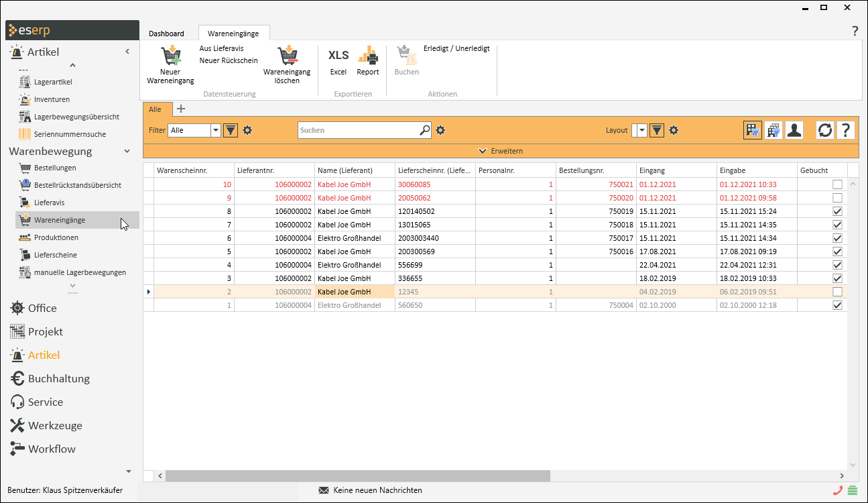This screenshot has height=503, width=868.
Task: Open Seriennummernsuche in the sidebar
Action: [70, 134]
